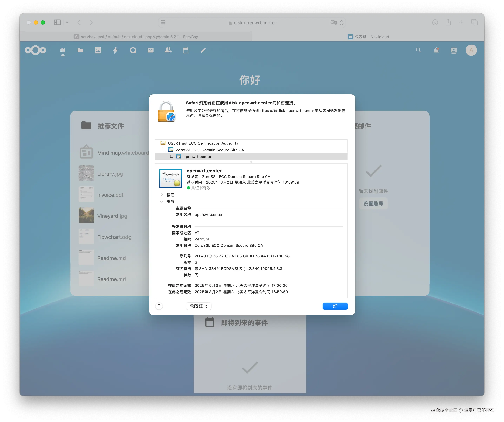Open the Nextcloud Files folder icon
This screenshot has height=422, width=504.
pyautogui.click(x=80, y=50)
